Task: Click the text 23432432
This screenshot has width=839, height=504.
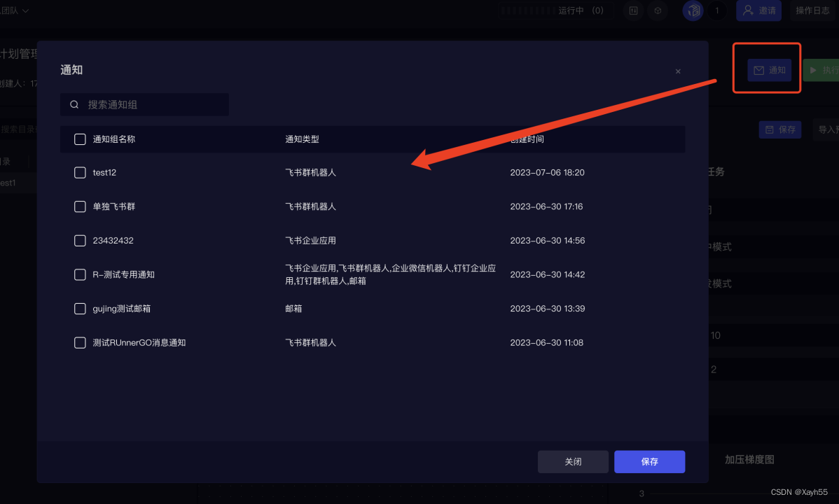Action: click(113, 241)
